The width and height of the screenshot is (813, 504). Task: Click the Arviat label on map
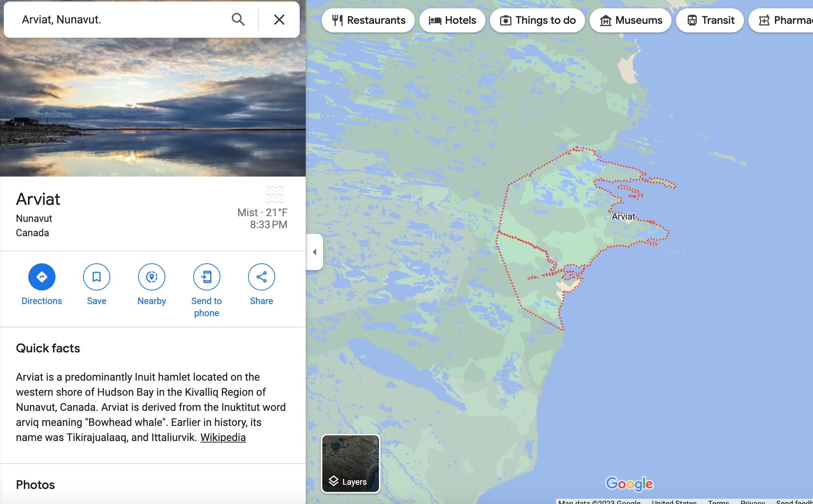(624, 217)
